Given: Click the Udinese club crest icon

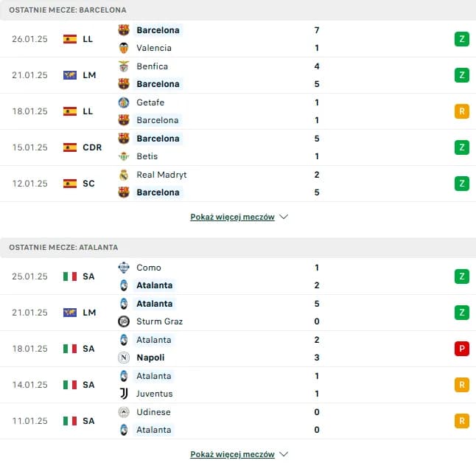Looking at the screenshot, I should tap(124, 412).
